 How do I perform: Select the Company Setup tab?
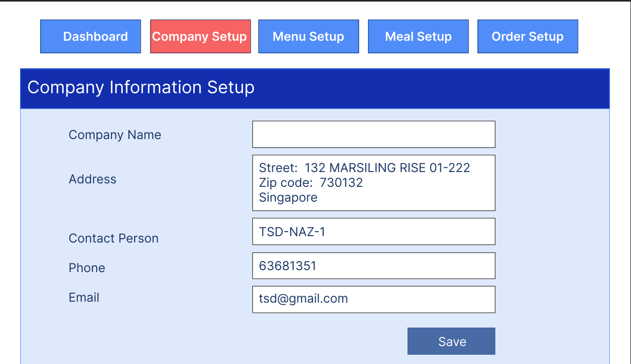click(x=200, y=36)
